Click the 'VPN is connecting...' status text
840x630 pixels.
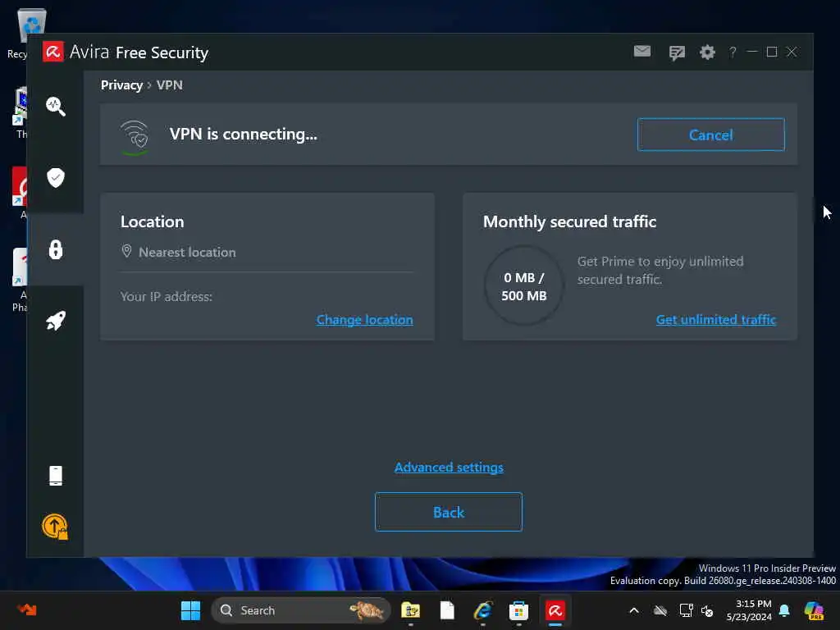(243, 134)
